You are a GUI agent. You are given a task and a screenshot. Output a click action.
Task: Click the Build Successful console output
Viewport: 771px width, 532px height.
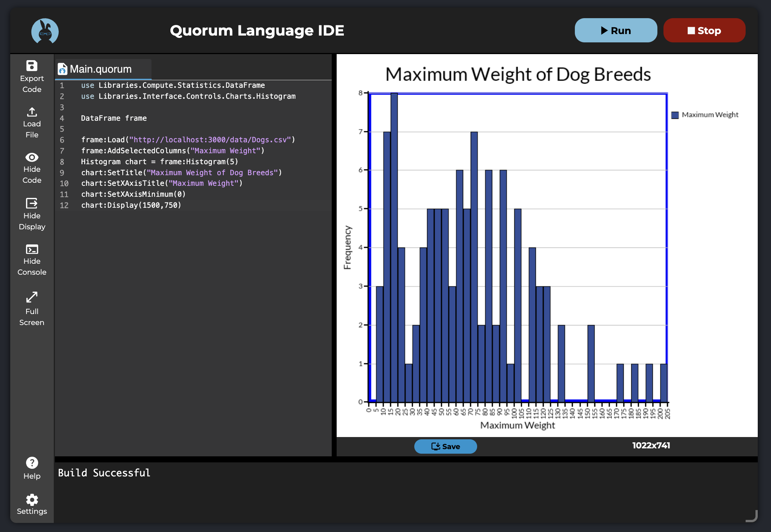click(x=104, y=473)
